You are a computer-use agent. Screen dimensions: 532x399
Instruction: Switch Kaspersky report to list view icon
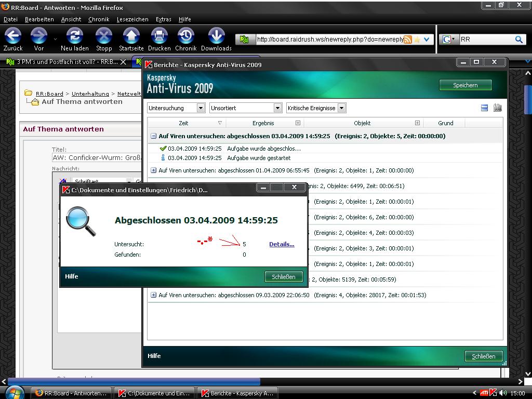(x=485, y=108)
